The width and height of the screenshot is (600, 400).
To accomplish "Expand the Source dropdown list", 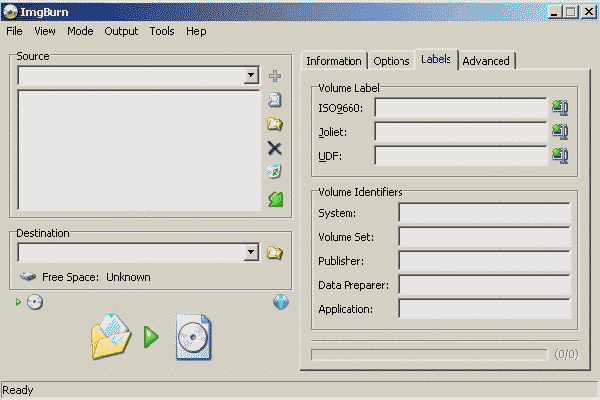I will (251, 76).
